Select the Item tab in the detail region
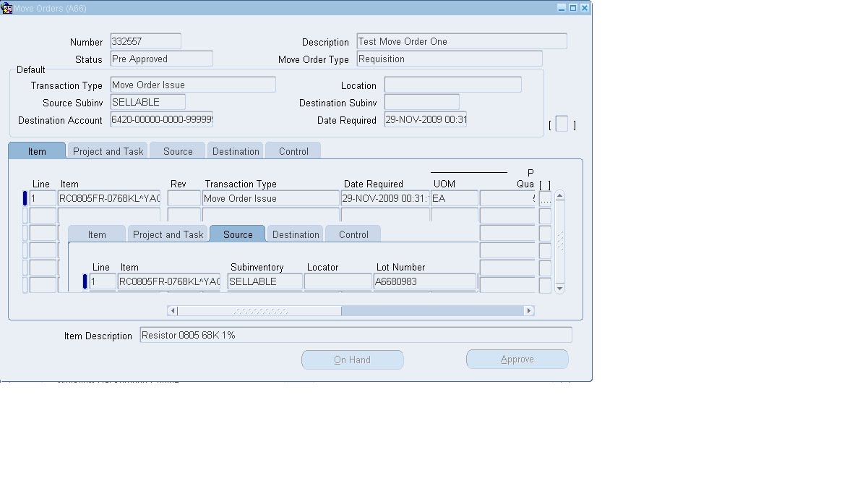The height and width of the screenshot is (489, 868). click(x=96, y=234)
